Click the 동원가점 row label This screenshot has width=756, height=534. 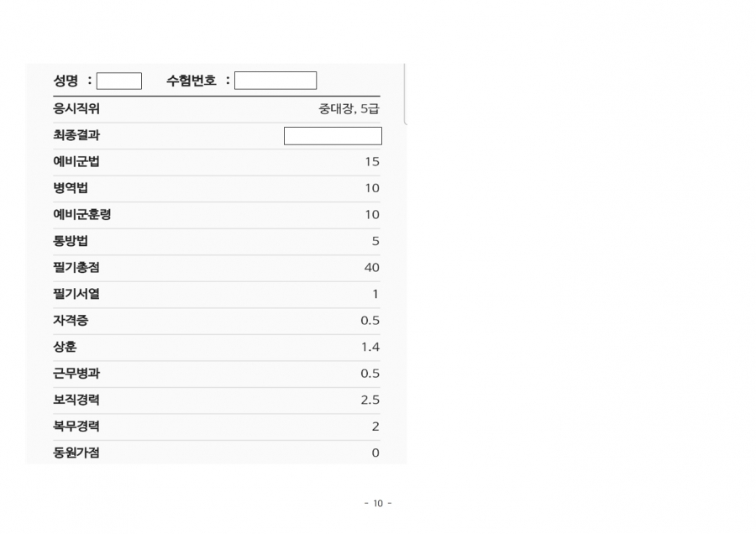[x=76, y=453]
